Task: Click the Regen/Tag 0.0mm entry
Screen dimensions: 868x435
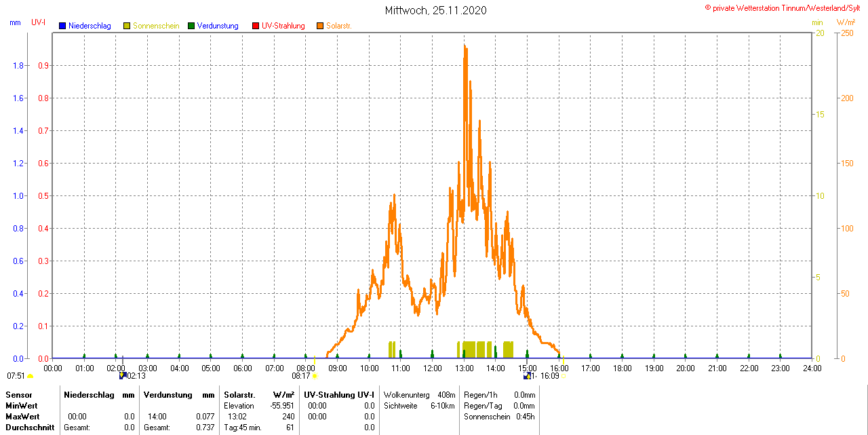Action: point(499,406)
